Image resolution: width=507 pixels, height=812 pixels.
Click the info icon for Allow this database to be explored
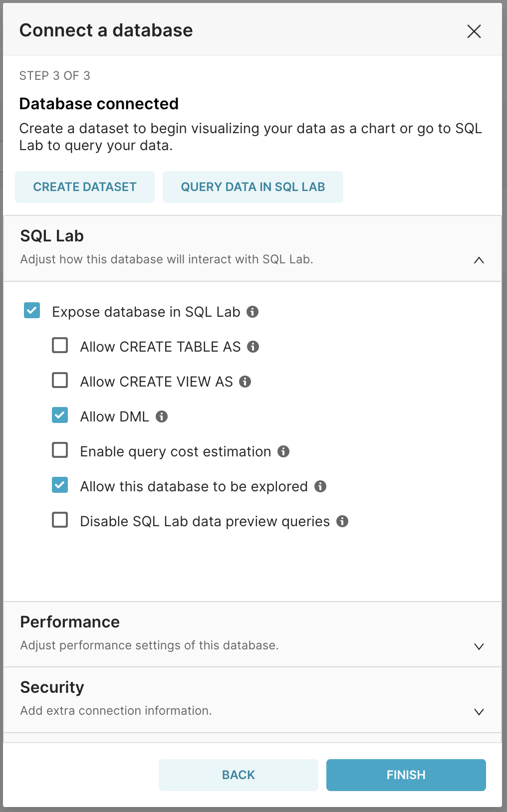point(320,486)
